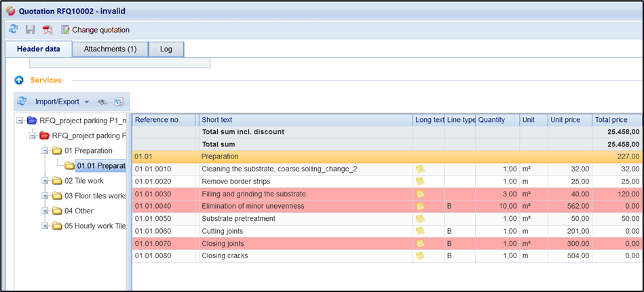
Task: Open long text note icon for Closing cracks
Action: tap(420, 256)
